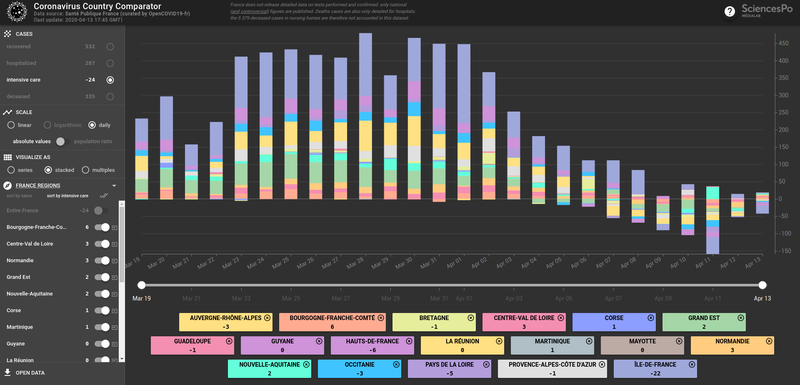Click the Mar 19 date slider handle
The height and width of the screenshot is (385, 800).
click(141, 285)
